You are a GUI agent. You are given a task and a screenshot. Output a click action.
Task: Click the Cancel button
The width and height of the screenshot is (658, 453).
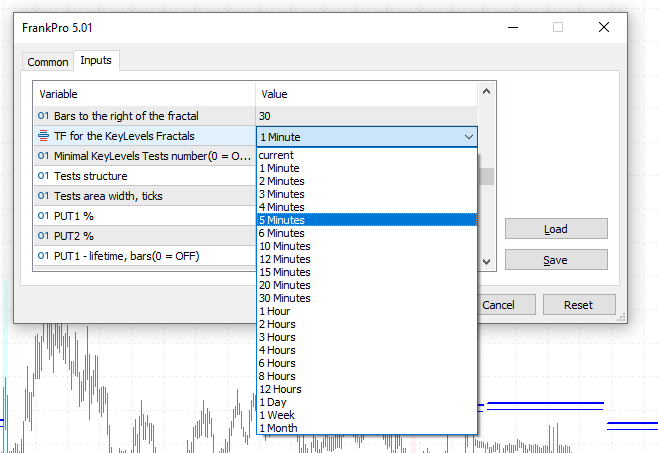pos(498,305)
